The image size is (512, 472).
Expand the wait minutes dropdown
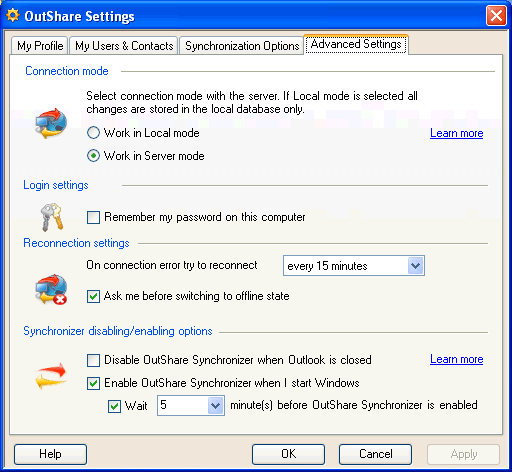pos(216,405)
